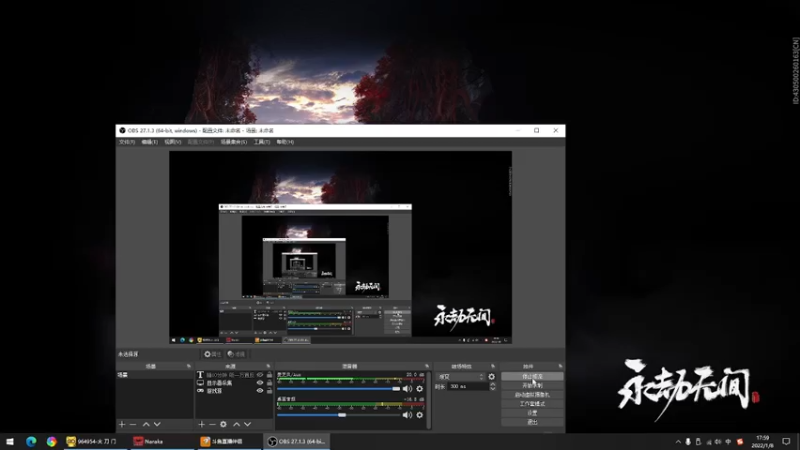Screen dimensions: 800x450
Task: Click the microphone tray icon
Action: 688,442
